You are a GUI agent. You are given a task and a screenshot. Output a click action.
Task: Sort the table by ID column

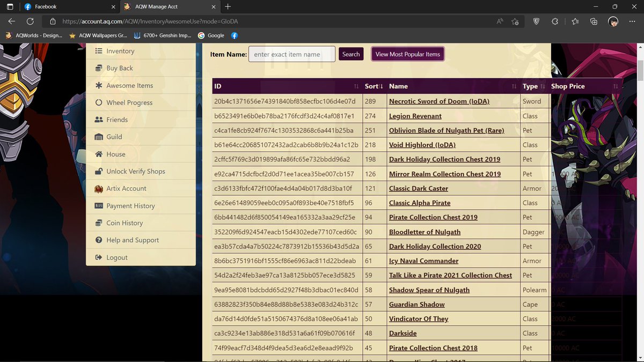pos(287,86)
